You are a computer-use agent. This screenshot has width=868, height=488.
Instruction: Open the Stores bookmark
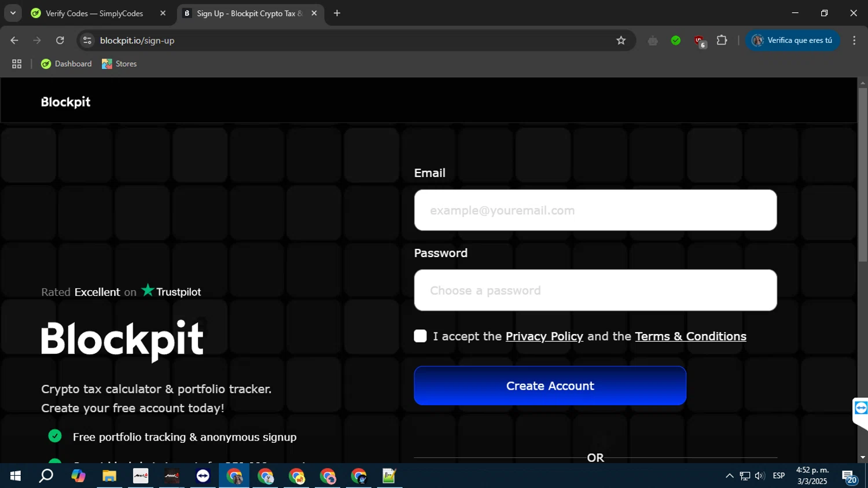(x=119, y=64)
